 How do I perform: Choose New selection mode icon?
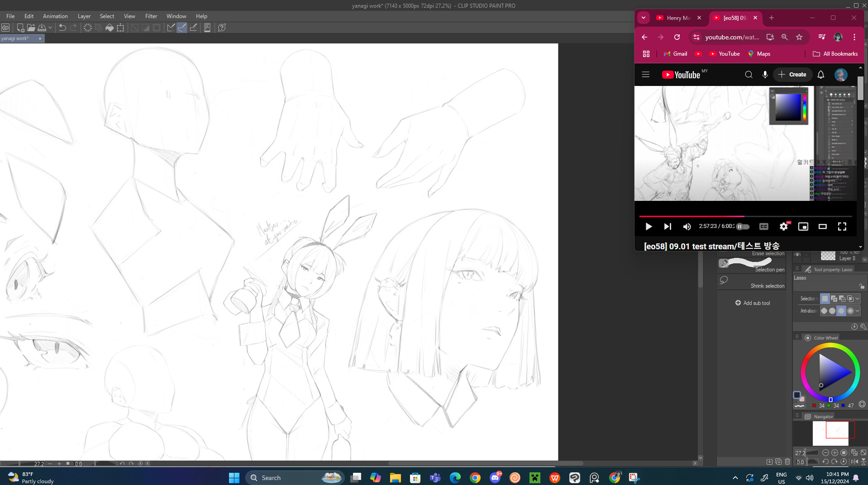[825, 299]
